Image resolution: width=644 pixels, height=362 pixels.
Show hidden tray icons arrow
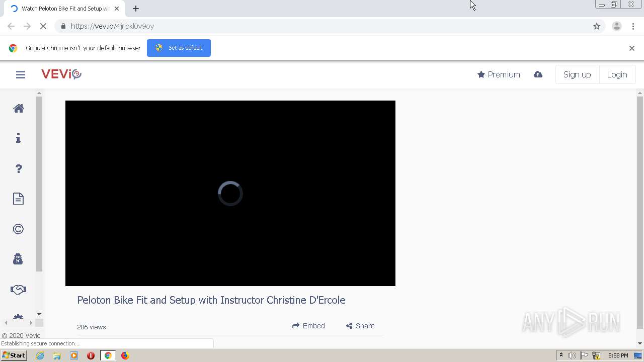point(561,355)
